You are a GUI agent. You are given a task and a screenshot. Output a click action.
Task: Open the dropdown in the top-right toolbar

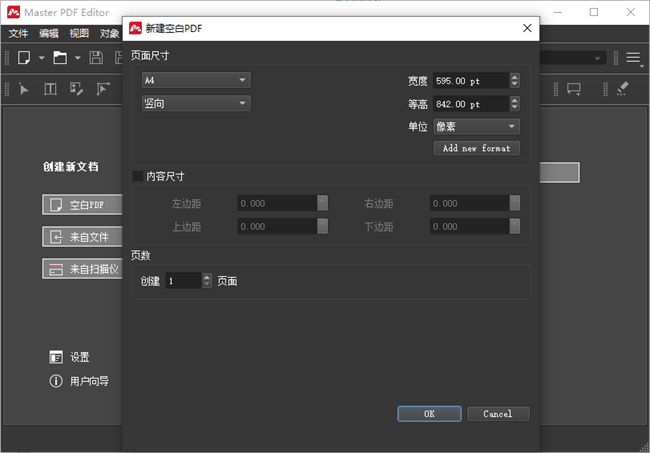597,58
